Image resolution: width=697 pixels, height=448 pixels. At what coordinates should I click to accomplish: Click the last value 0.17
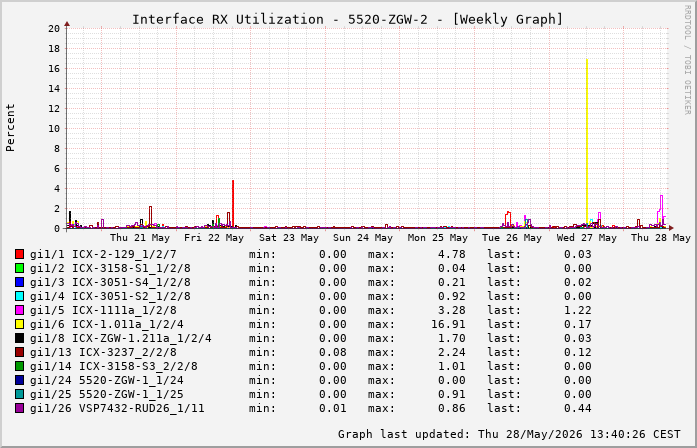click(x=578, y=324)
